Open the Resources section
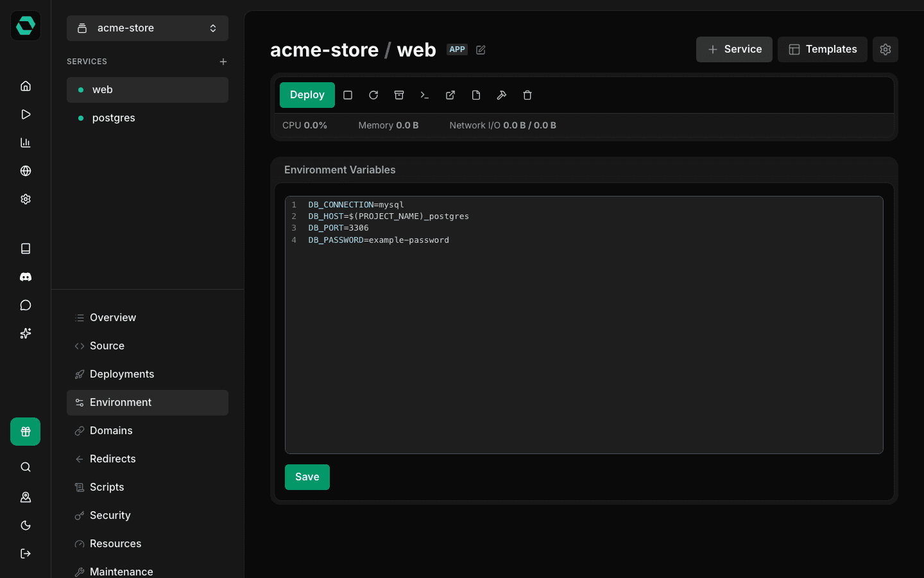 click(x=148, y=544)
